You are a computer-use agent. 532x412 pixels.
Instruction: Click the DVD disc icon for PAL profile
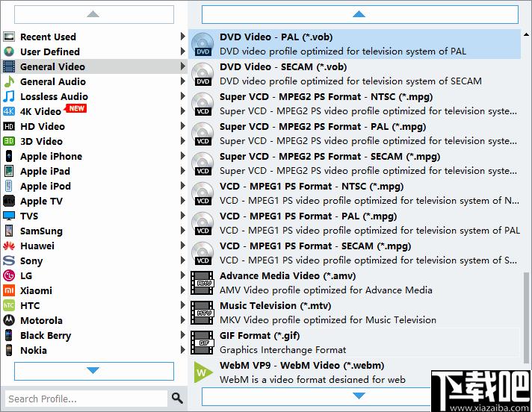click(x=202, y=44)
